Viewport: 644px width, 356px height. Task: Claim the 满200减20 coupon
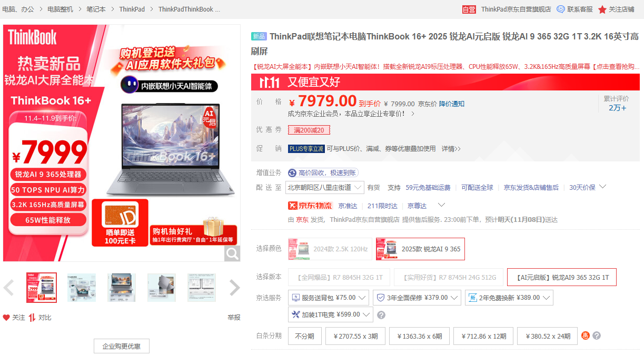pos(309,130)
